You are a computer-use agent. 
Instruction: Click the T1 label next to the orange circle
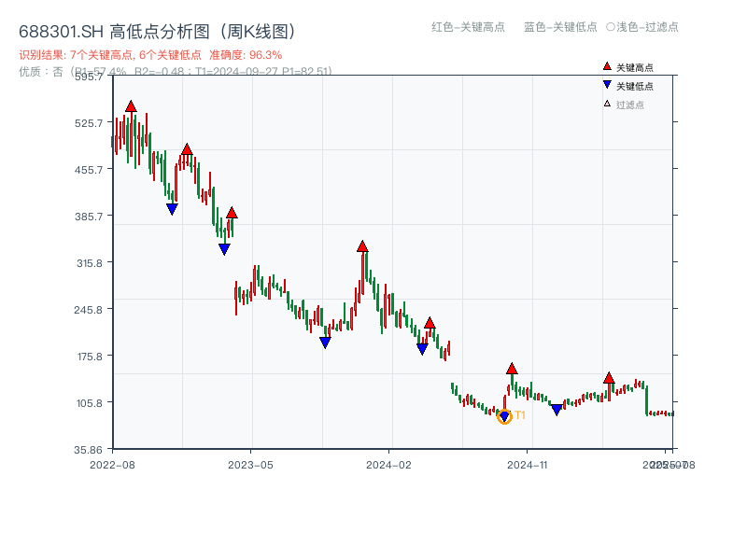click(520, 414)
